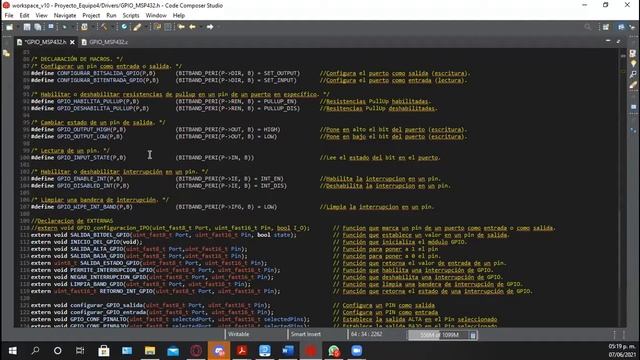Screen dimensions: 640x360
Task: Open the Back history dropdown arrow
Action: coord(200,27)
